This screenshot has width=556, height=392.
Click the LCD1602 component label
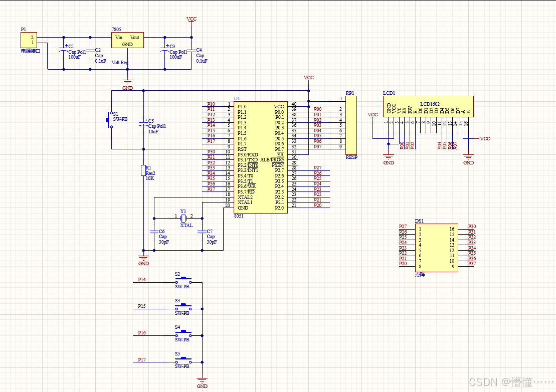[430, 104]
